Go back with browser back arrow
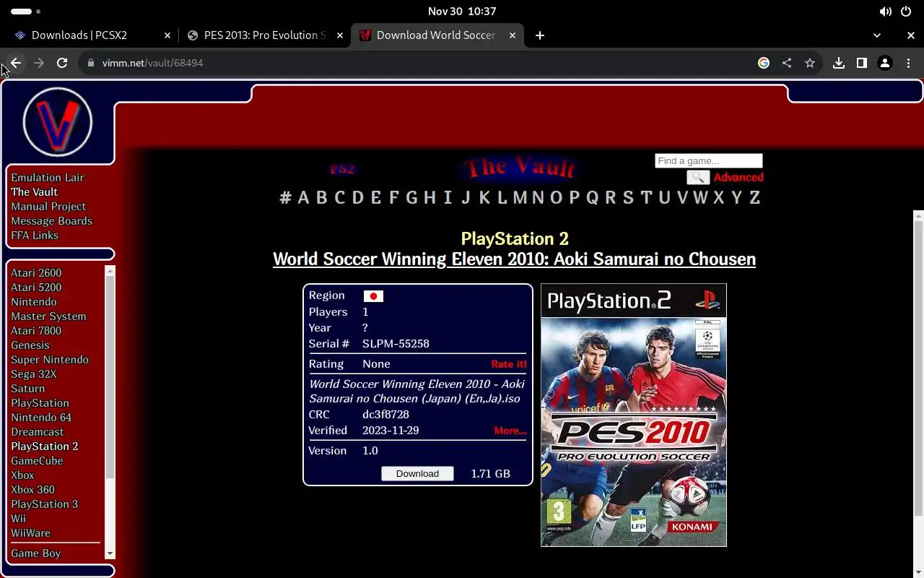 16,63
